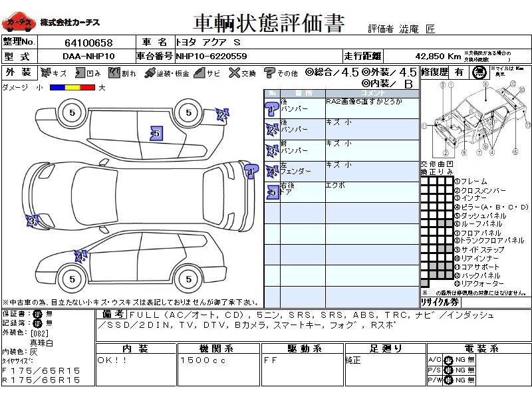
Task: Click the chassis number NHP10-6220559 field
Action: 211,57
